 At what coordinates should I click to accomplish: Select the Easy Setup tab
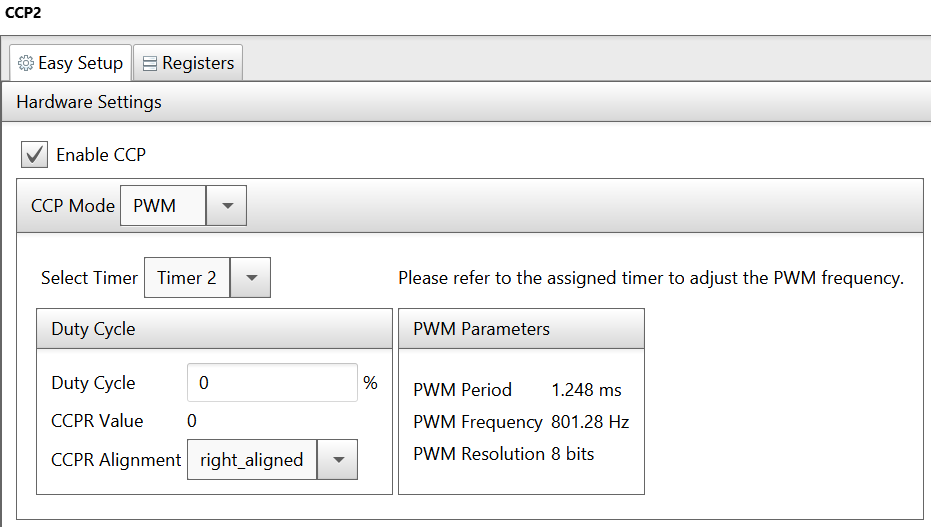(70, 63)
